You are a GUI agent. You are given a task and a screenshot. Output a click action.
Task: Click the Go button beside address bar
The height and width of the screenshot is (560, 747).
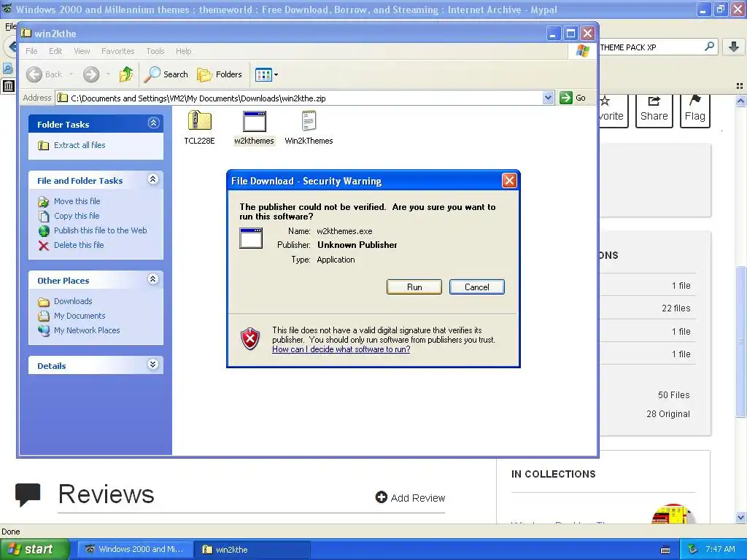tap(573, 98)
